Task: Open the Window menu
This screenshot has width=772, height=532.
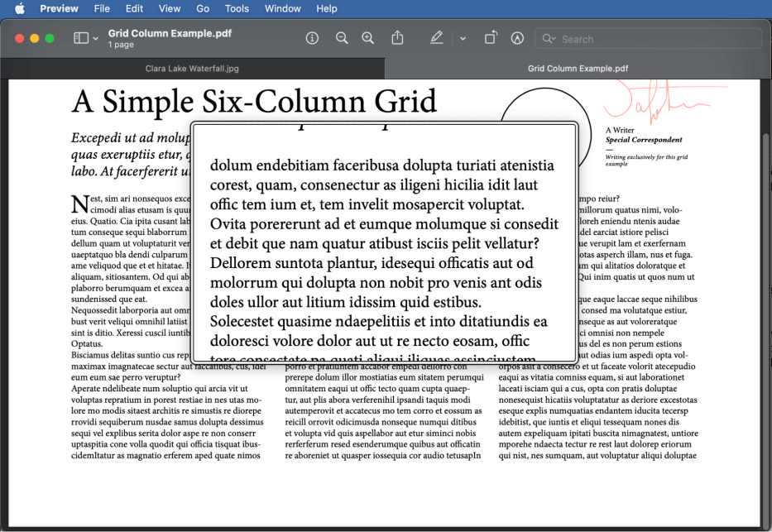Action: 283,8
